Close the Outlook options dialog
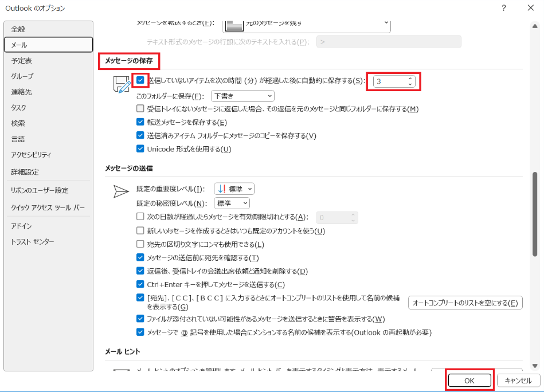This screenshot has height=392, width=544. coord(530,8)
